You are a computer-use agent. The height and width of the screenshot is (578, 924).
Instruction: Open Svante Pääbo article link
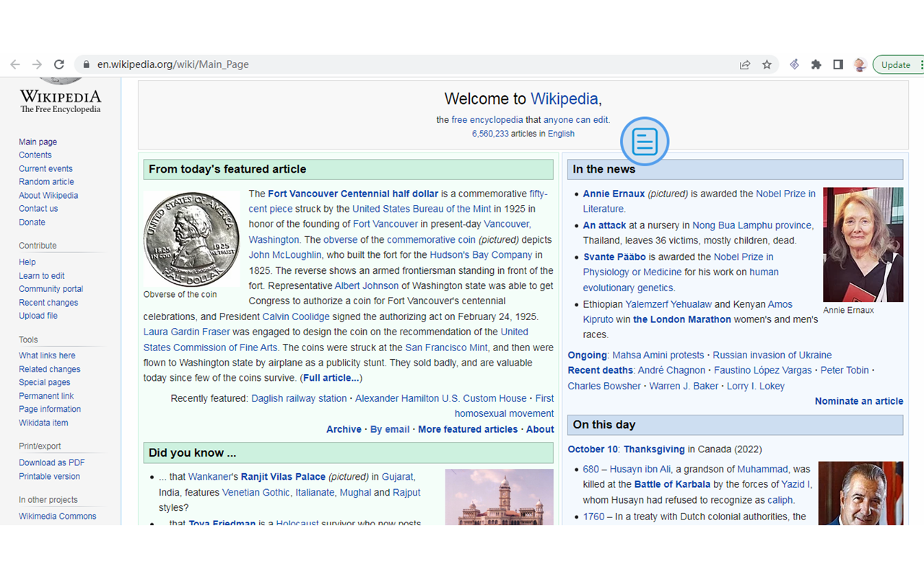coord(614,256)
